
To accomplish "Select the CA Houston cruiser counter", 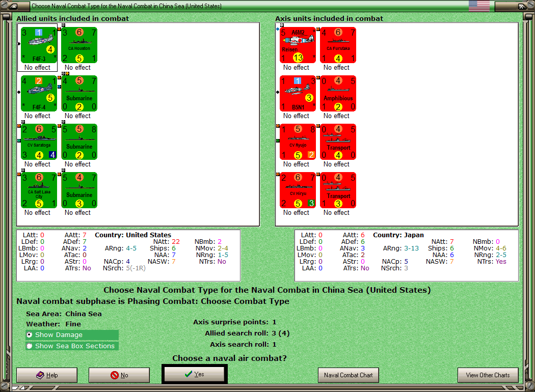I will click(x=79, y=45).
